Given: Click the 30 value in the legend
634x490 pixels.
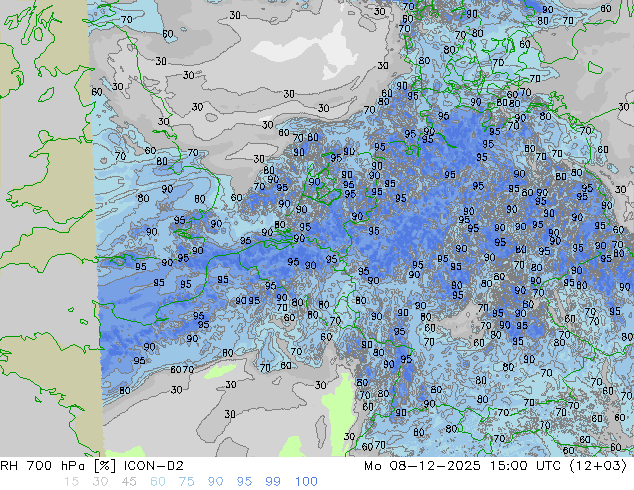Looking at the screenshot, I should [99, 482].
